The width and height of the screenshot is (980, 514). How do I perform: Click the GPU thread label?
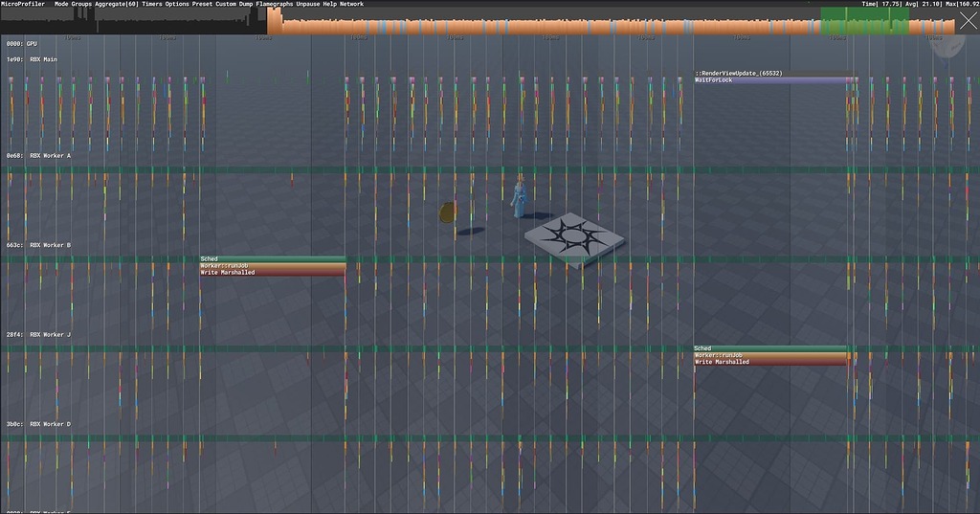pyautogui.click(x=22, y=44)
